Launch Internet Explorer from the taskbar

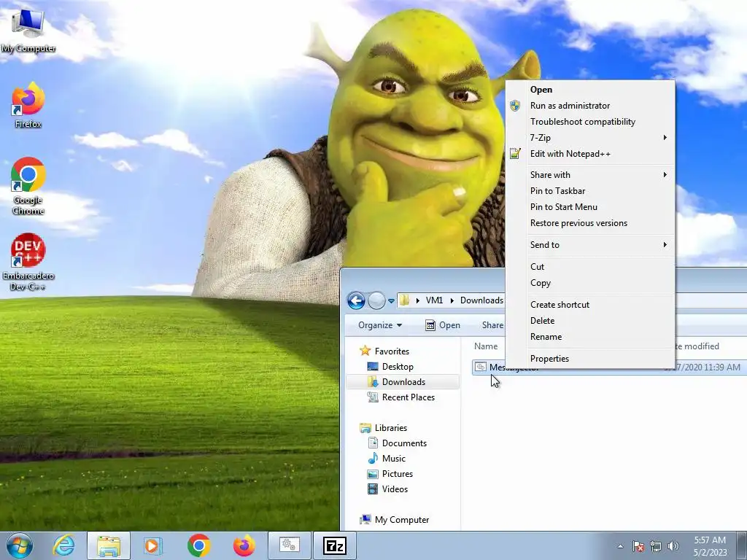click(x=64, y=545)
